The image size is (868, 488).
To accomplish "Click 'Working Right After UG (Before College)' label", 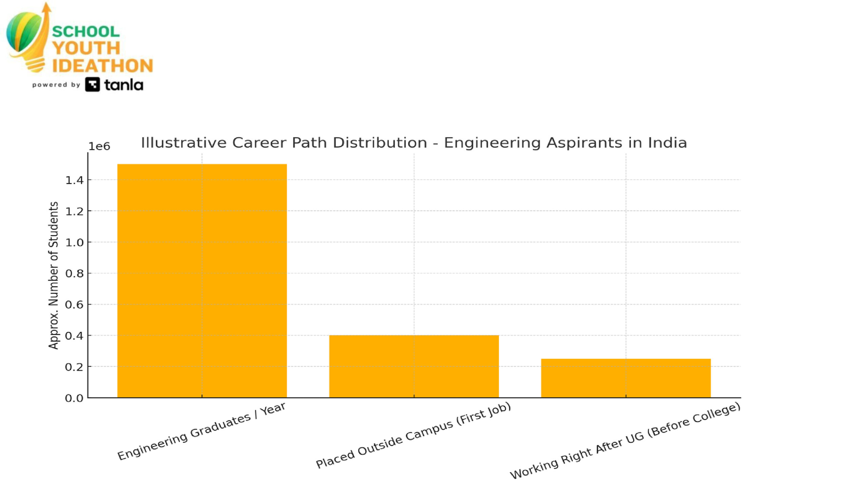I will tap(625, 441).
